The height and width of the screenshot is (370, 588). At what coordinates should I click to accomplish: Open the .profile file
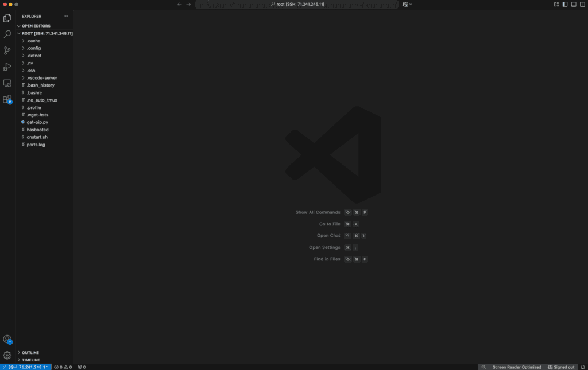44,107
